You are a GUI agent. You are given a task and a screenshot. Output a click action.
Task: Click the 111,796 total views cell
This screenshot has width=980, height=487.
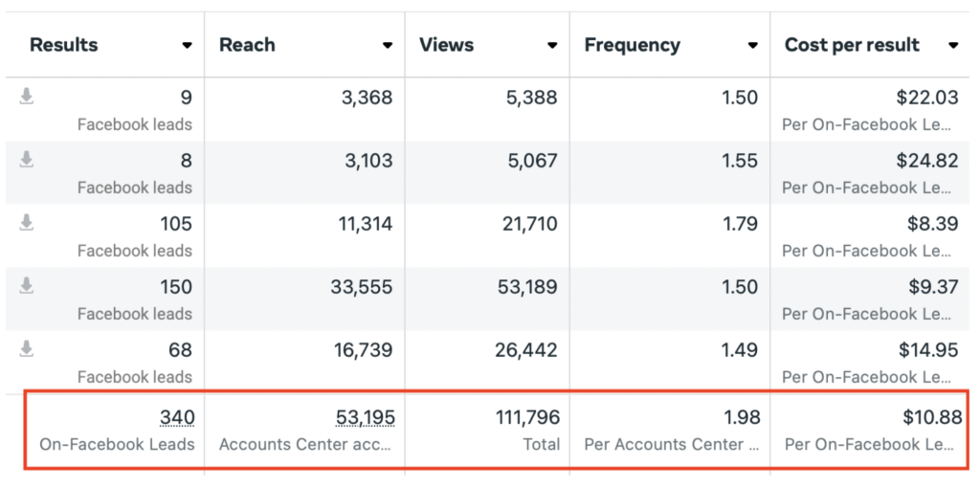click(x=523, y=417)
